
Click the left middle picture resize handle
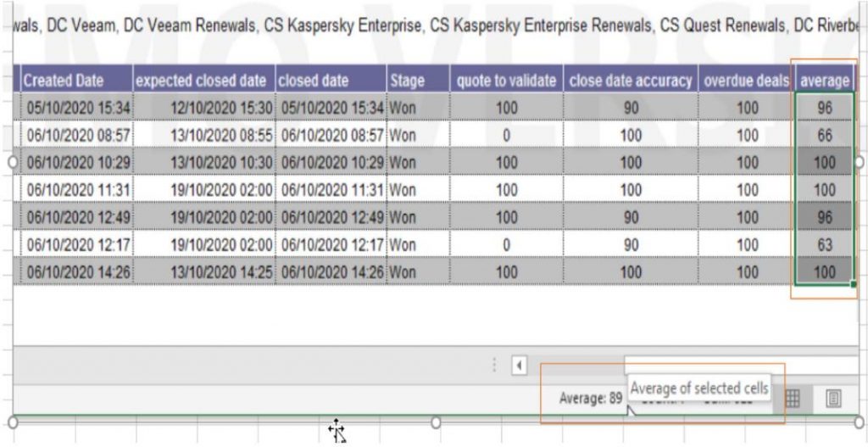coord(12,162)
